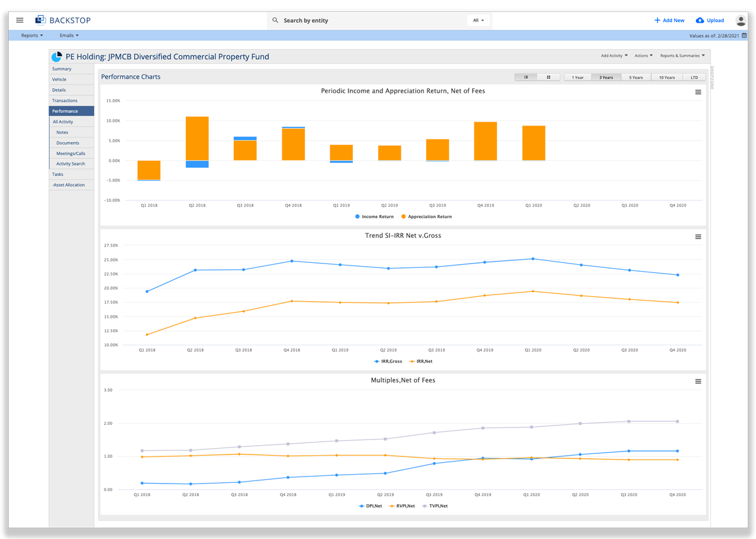
Task: Open the search All filter dropdown
Action: click(x=479, y=20)
